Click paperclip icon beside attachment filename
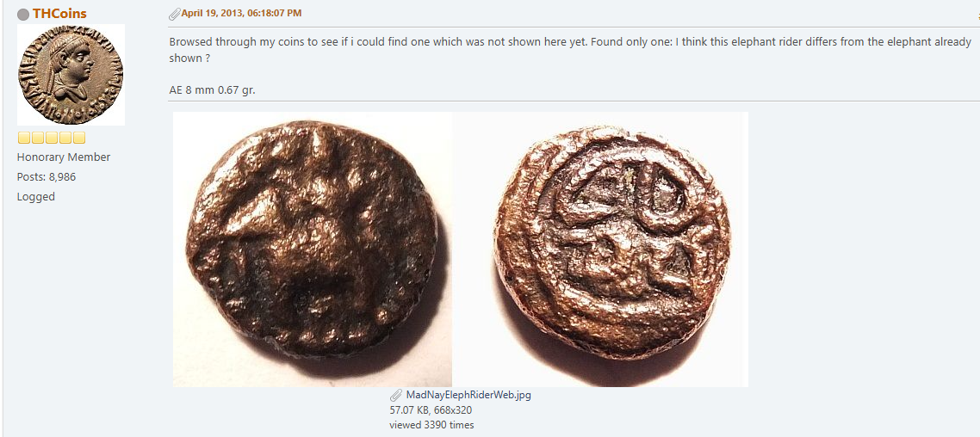980x437 pixels. pyautogui.click(x=396, y=396)
